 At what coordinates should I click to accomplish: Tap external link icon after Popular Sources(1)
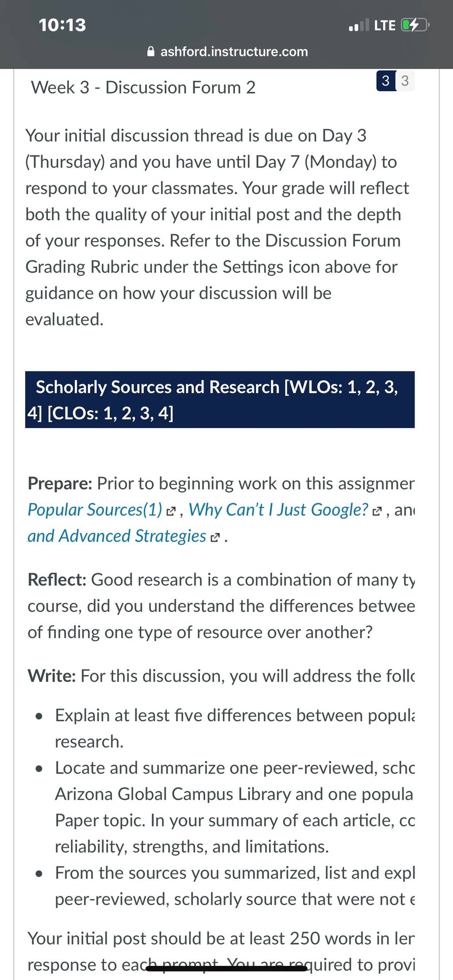(x=170, y=512)
